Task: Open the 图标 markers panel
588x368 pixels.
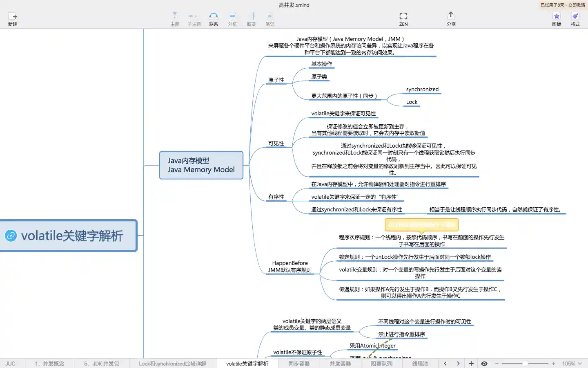Action: pyautogui.click(x=556, y=16)
